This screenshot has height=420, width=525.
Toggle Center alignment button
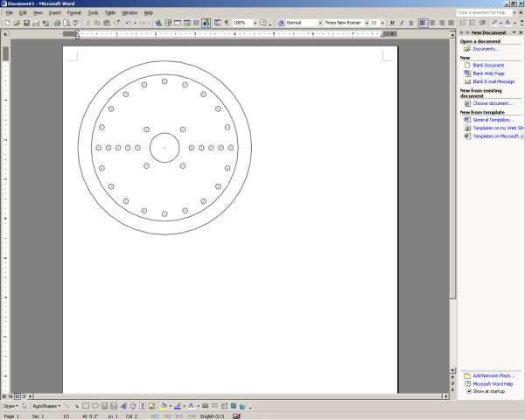click(432, 23)
